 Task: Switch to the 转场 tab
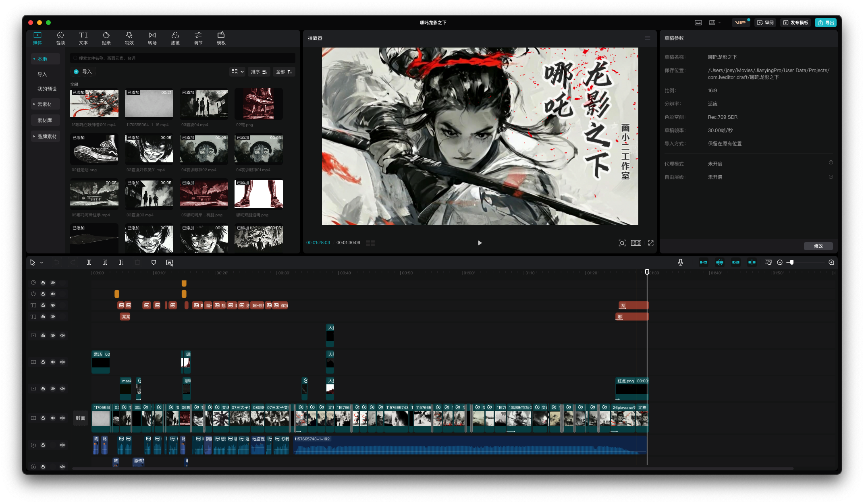pyautogui.click(x=152, y=38)
